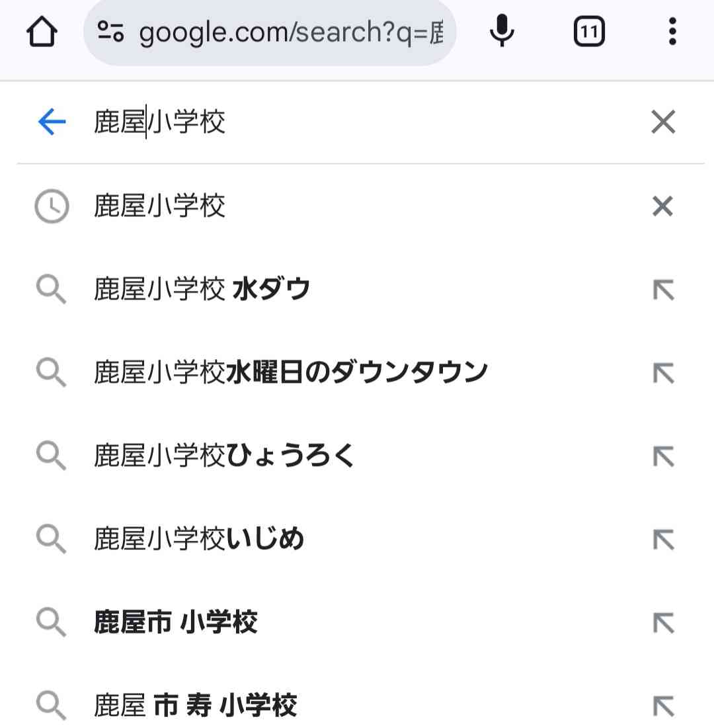Insert 鹿屋 市 寿 小学校 via arrow
Image resolution: width=714 pixels, height=728 pixels.
coord(663,706)
